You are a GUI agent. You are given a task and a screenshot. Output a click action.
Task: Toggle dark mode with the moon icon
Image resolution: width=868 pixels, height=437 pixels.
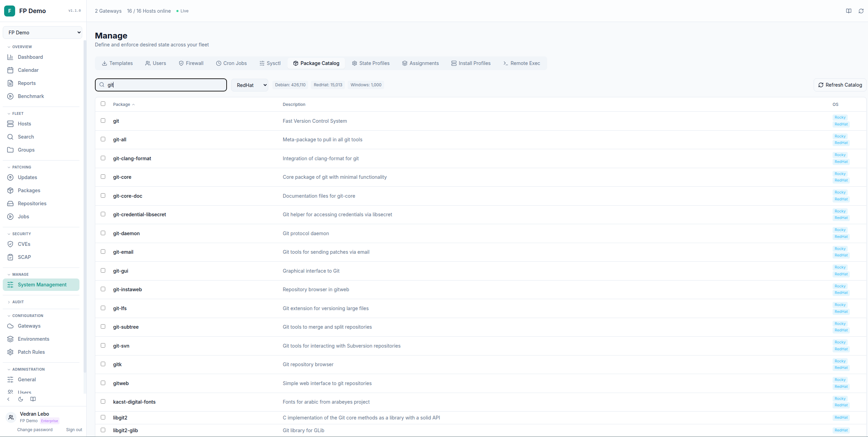[x=20, y=399]
